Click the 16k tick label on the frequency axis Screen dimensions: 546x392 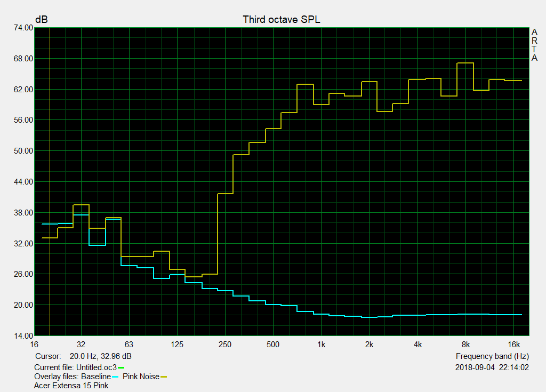(x=513, y=345)
